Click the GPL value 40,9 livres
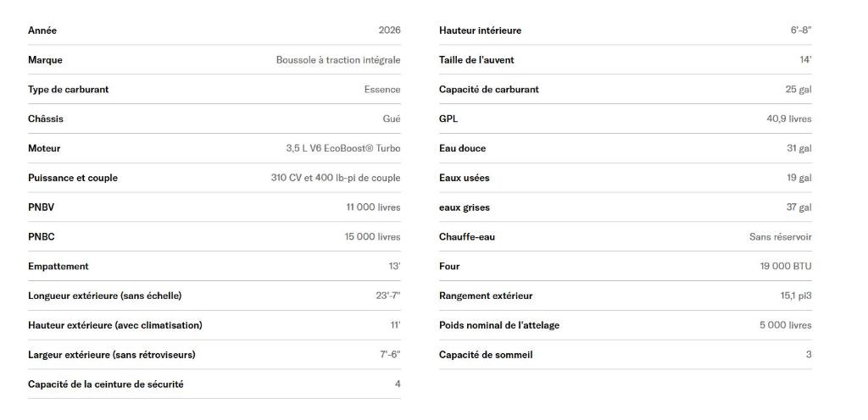 click(x=788, y=119)
